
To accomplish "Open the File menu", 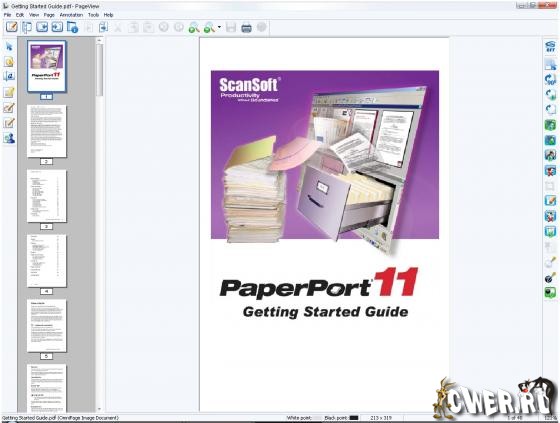I will click(x=7, y=15).
